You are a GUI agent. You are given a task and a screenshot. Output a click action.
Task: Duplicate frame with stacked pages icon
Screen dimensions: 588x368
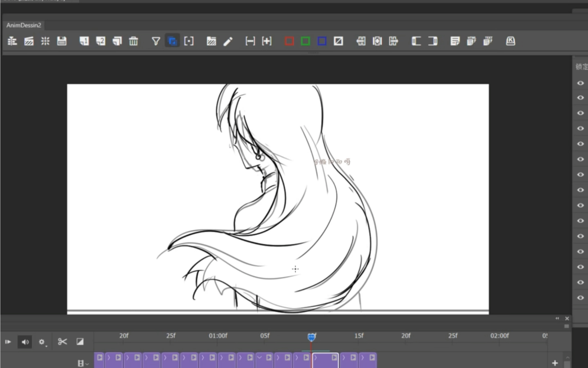117,41
